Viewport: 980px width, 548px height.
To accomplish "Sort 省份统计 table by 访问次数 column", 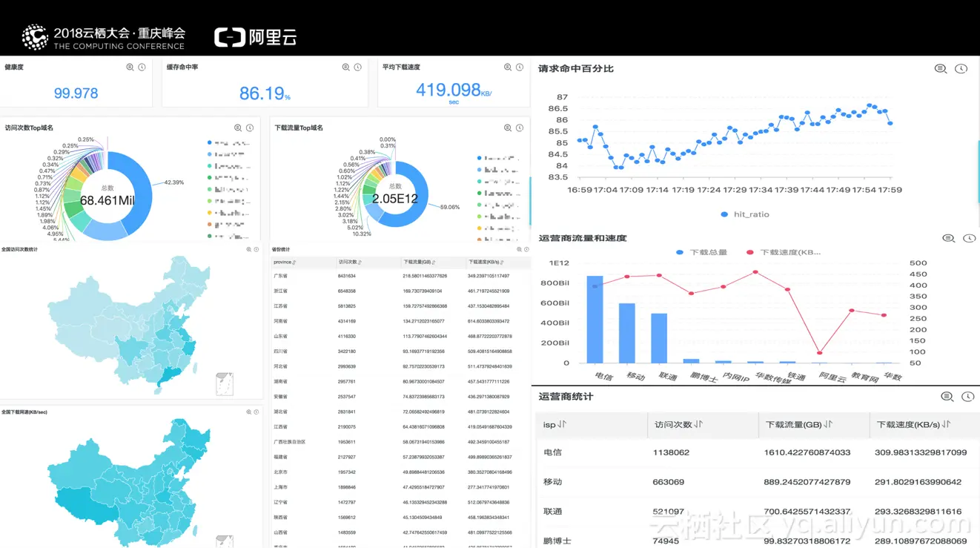I will click(x=360, y=263).
